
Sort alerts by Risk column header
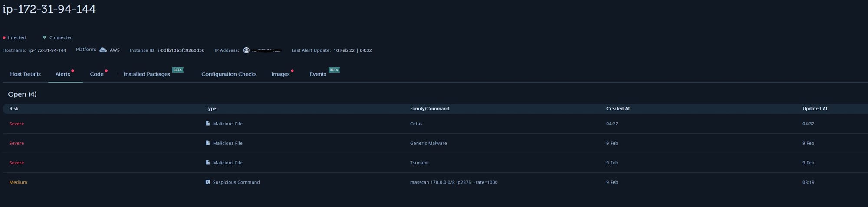pos(14,109)
